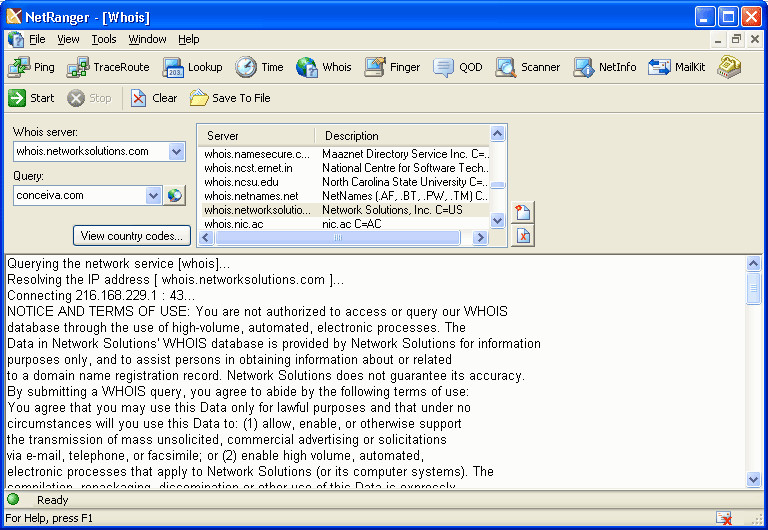Click the telephone icon in toolbar
768x530 pixels.
point(729,67)
